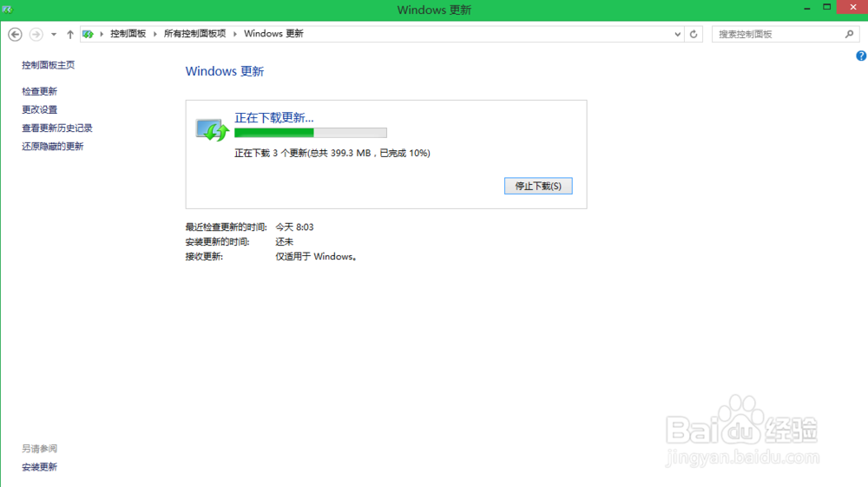Select 检查更新 in sidebar
868x487 pixels.
[39, 91]
